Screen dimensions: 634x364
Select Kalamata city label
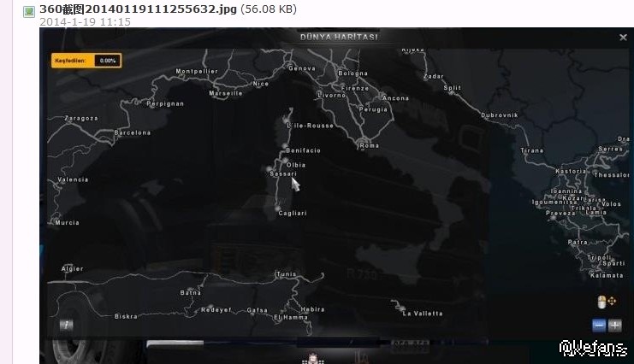point(607,275)
